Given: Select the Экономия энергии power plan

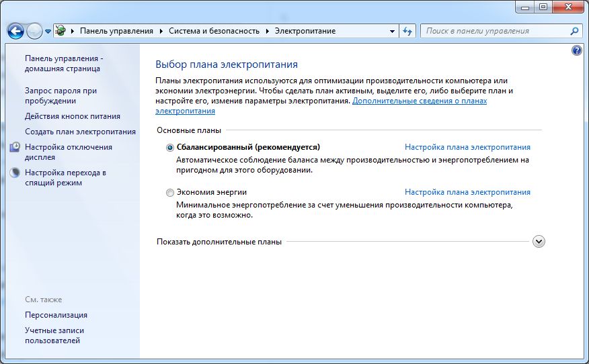Looking at the screenshot, I should coord(170,193).
